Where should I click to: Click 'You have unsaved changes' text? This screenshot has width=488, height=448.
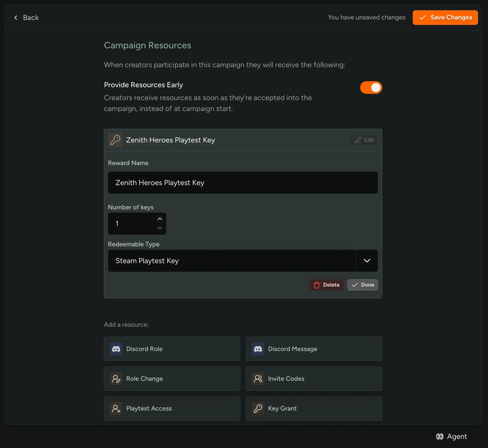[367, 17]
